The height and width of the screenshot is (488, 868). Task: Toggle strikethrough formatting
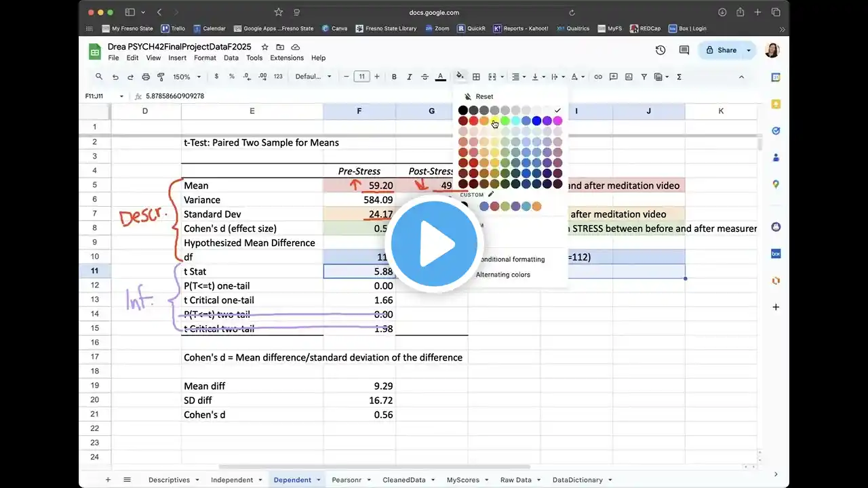tap(425, 77)
